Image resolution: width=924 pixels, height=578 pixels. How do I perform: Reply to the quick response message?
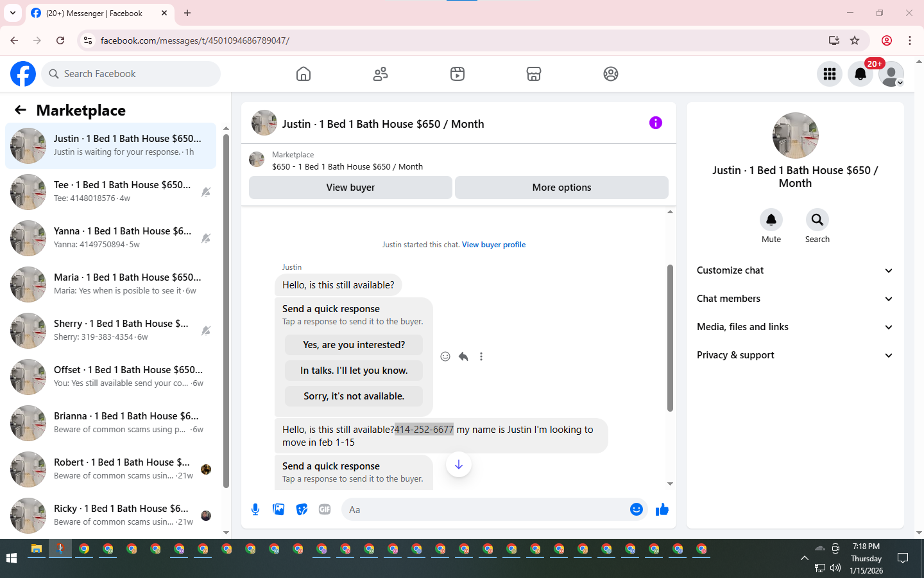[x=463, y=356]
